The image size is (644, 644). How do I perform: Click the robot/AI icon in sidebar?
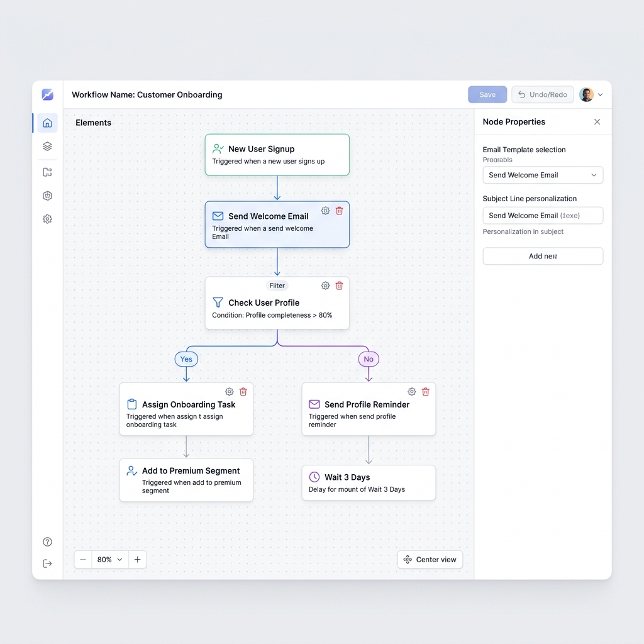click(x=47, y=196)
